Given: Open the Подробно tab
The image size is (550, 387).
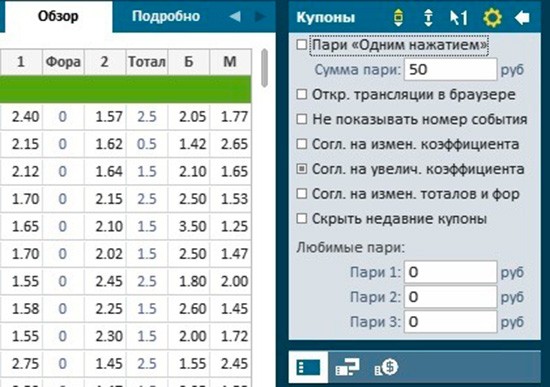Looking at the screenshot, I should coord(166,16).
